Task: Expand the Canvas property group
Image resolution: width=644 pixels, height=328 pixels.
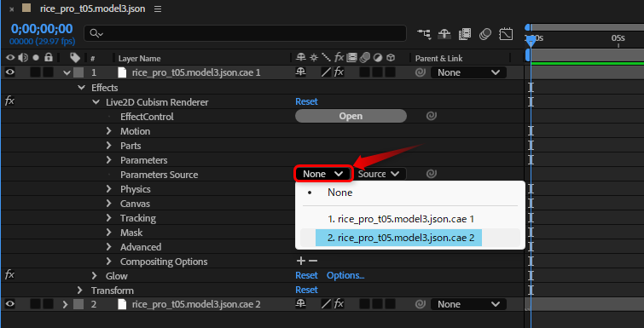Action: click(109, 204)
